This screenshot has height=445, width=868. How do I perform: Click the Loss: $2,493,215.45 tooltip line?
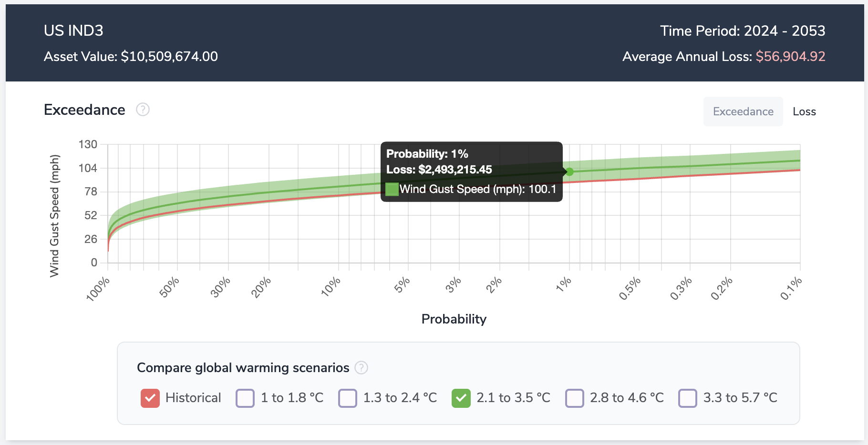439,170
